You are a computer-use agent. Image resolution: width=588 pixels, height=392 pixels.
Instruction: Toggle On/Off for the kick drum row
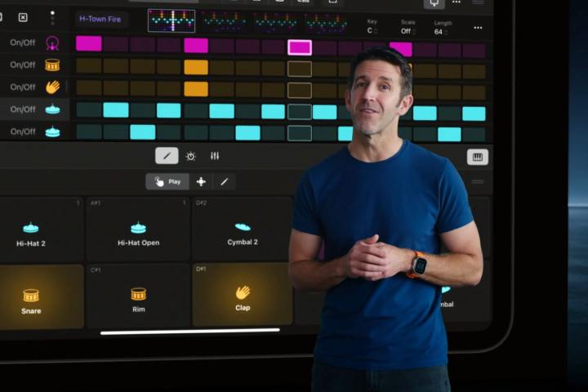[23, 42]
